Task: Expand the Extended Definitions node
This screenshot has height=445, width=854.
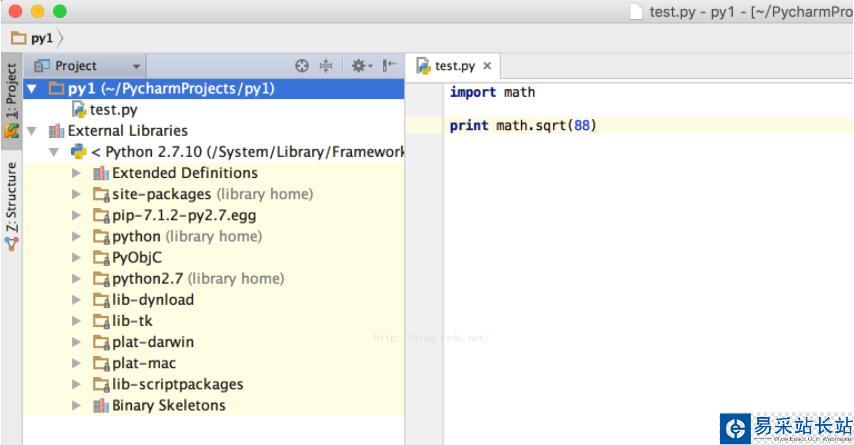Action: (x=78, y=173)
